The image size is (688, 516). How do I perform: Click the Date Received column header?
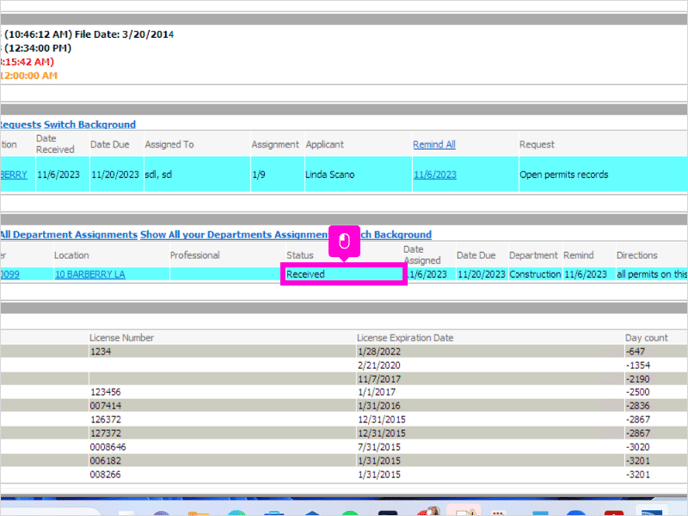pos(55,144)
